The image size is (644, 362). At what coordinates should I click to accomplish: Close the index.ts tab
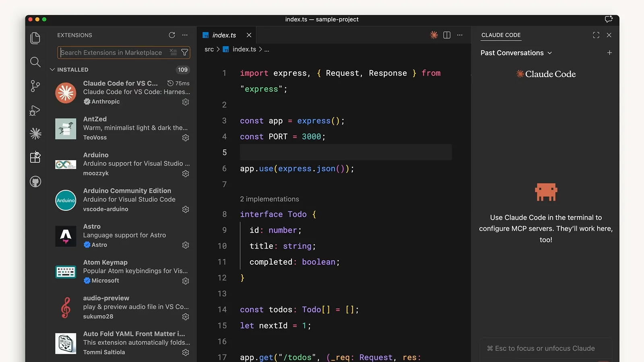click(249, 35)
